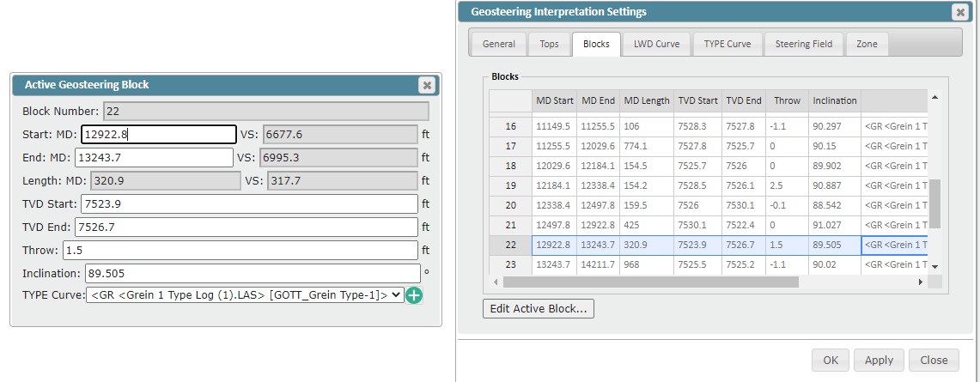Click the Length VS field 317.7
The width and height of the screenshot is (980, 382).
click(x=343, y=180)
